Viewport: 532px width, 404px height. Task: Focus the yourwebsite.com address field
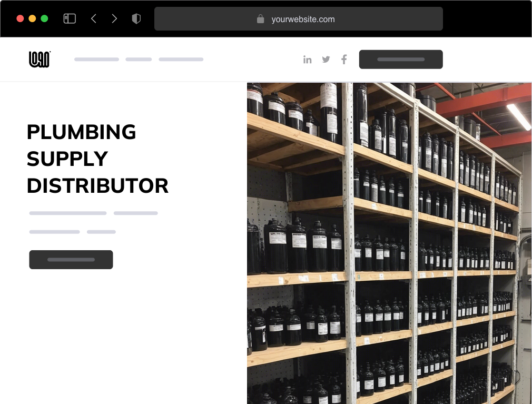303,19
